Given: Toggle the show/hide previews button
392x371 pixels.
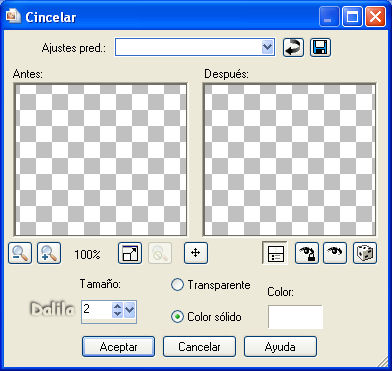Looking at the screenshot, I should pos(275,253).
